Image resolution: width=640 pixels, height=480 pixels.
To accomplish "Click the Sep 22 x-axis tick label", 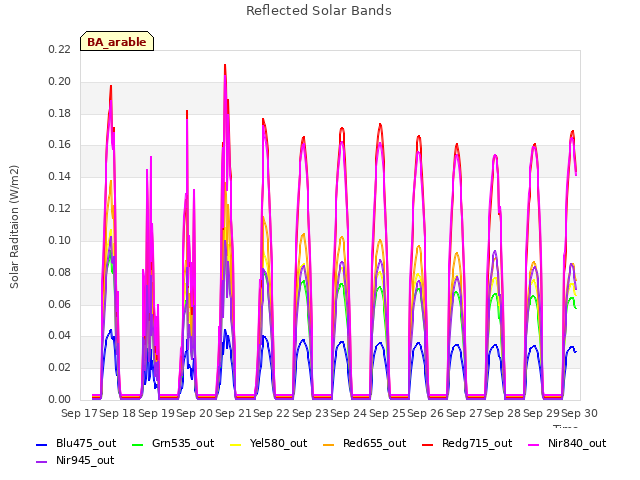I will [x=271, y=413].
